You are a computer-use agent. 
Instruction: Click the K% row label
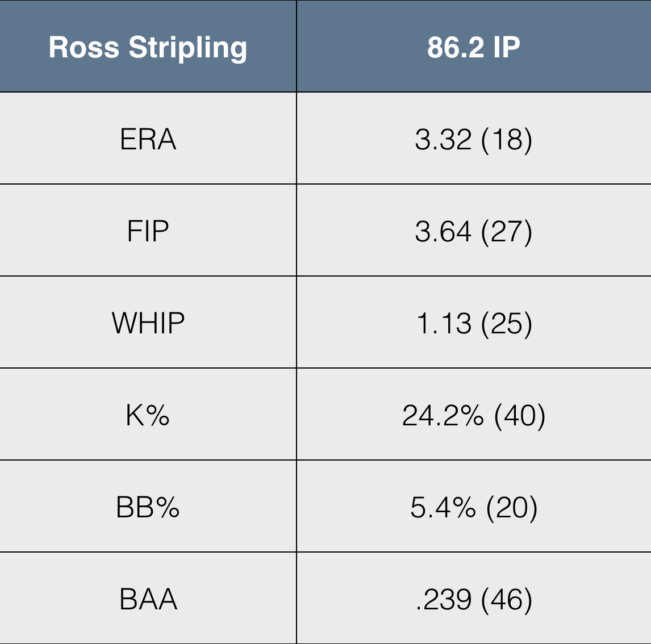[x=148, y=415]
